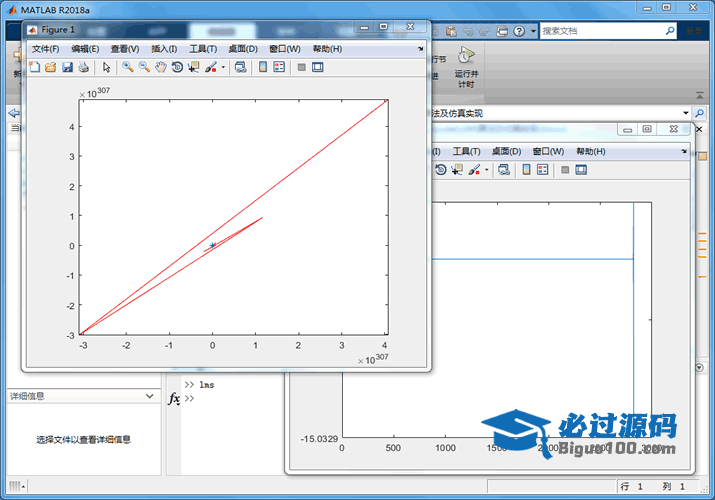Save the figure with the floppy icon
This screenshot has height=500, width=715.
(67, 68)
